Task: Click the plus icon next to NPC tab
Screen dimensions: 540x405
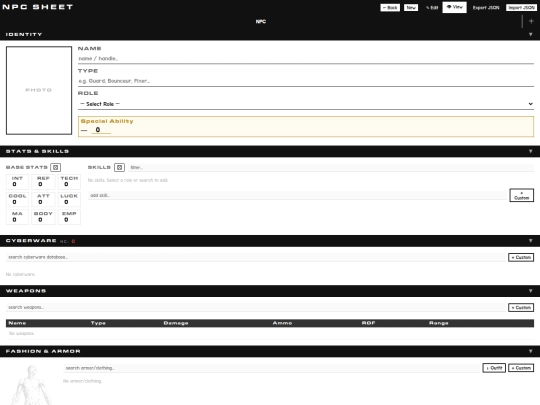Action: (531, 21)
